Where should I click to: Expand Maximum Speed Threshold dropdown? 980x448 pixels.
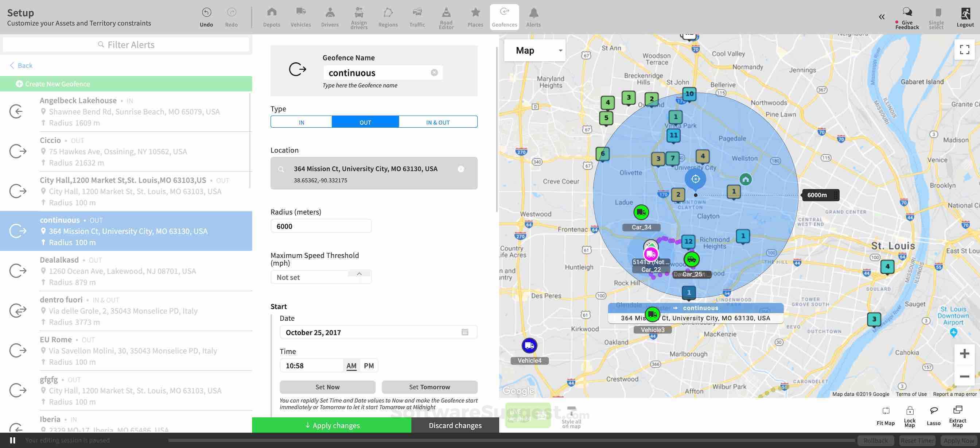click(359, 274)
